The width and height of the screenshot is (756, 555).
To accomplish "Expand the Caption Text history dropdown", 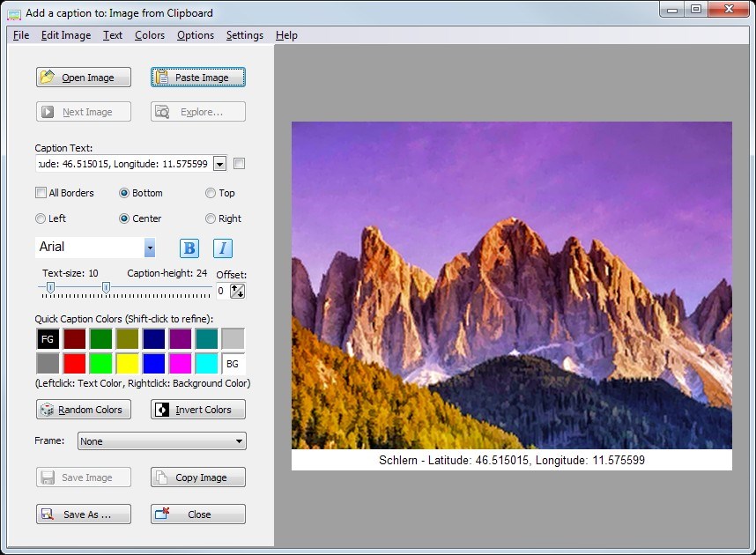I will [219, 163].
